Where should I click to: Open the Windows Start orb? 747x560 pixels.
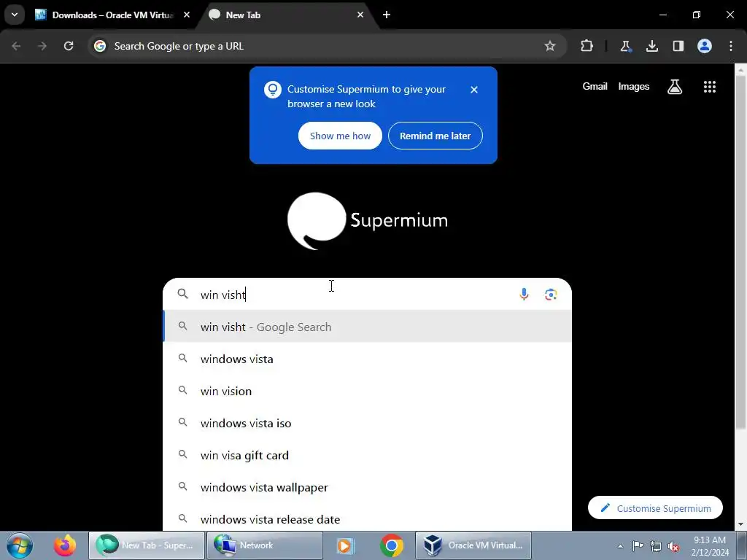pos(20,545)
